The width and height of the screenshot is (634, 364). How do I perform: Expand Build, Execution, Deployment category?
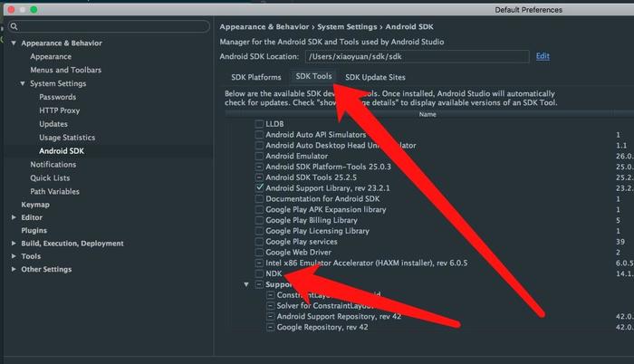point(14,244)
